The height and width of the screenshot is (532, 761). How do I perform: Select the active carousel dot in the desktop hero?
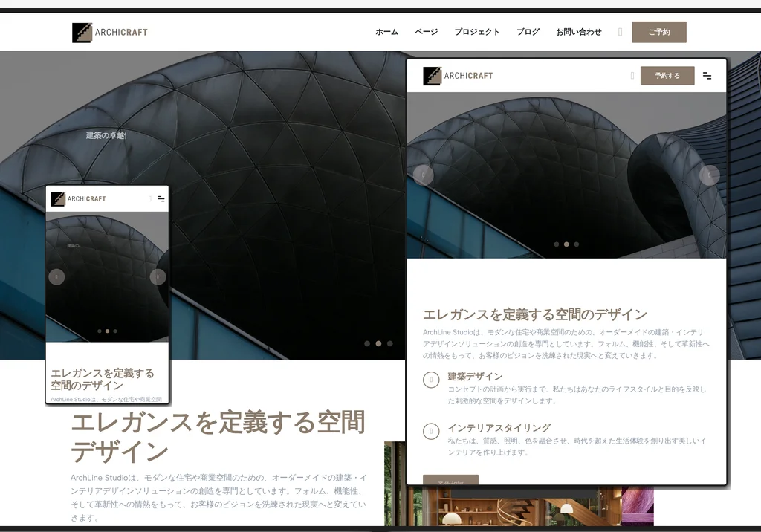click(379, 343)
